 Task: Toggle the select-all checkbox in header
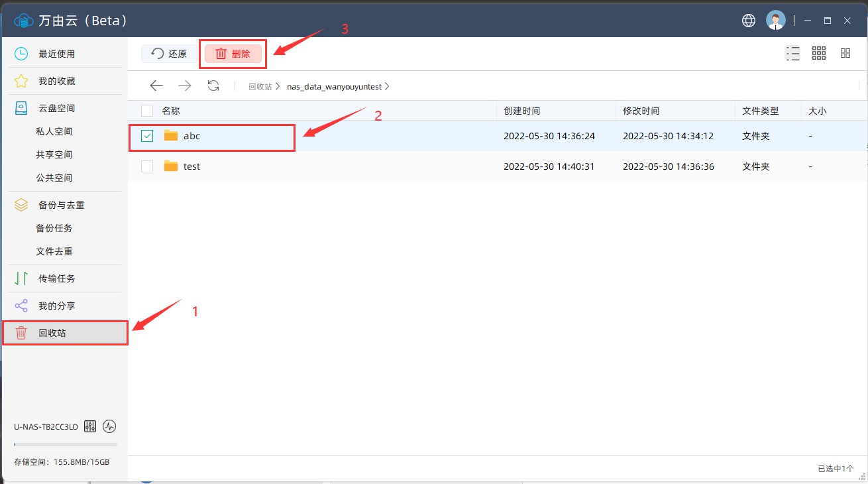(147, 111)
